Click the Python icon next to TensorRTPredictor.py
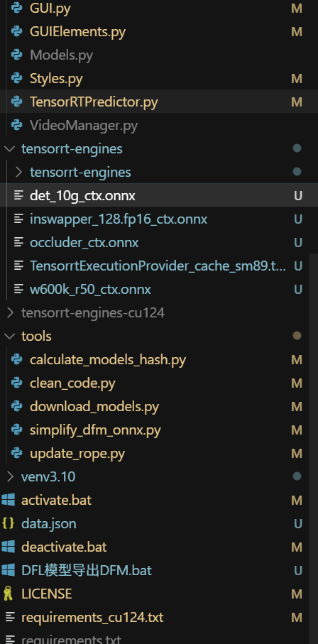Viewport: 318px width, 644px height. pyautogui.click(x=16, y=102)
